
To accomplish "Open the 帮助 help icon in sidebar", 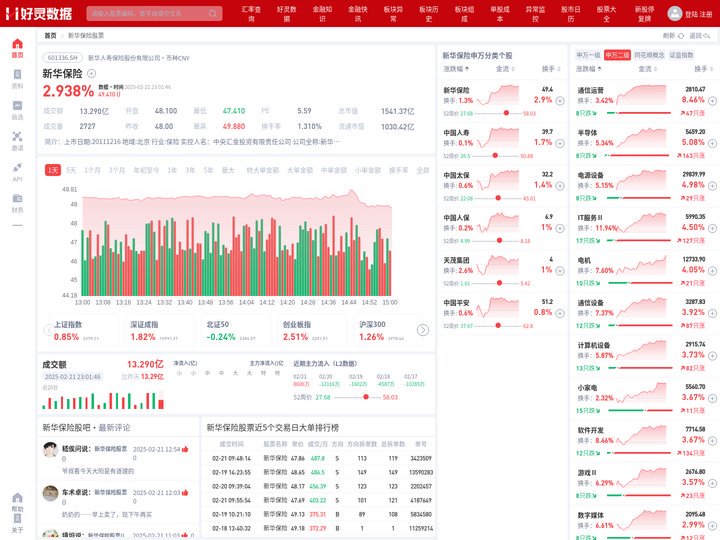I will 17,498.
